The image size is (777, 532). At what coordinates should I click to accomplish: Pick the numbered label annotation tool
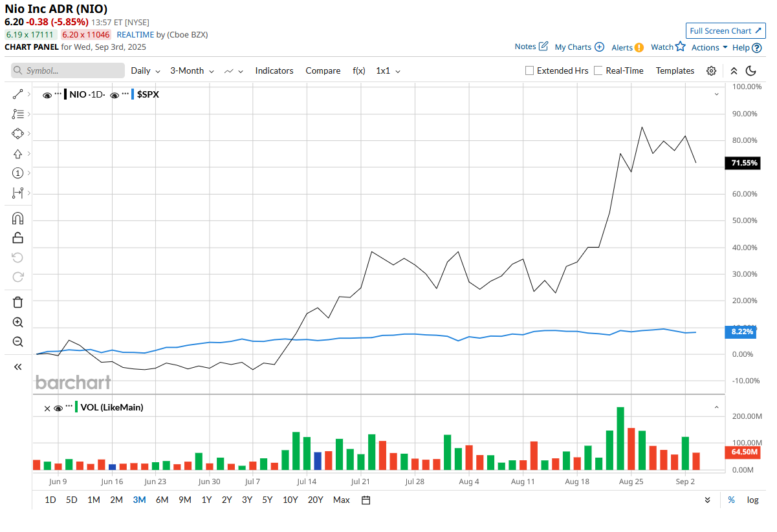[17, 173]
